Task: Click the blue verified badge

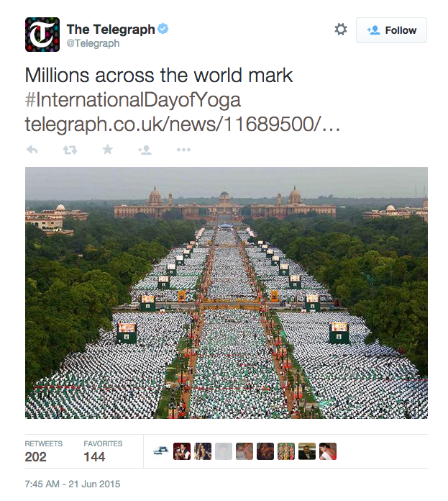Action: [x=163, y=29]
